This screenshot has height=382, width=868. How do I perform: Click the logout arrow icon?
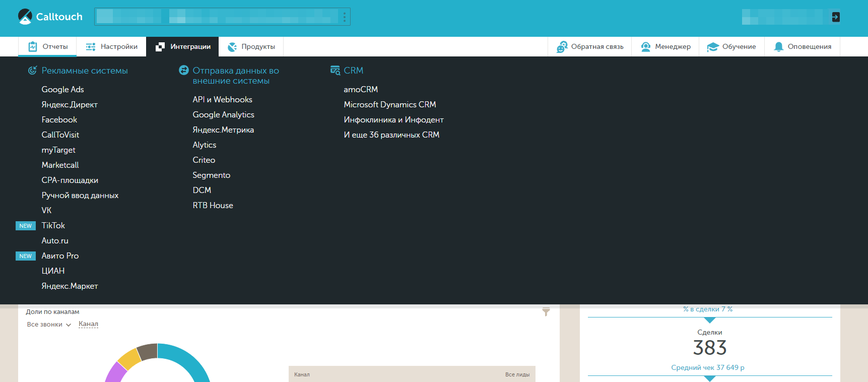point(835,17)
